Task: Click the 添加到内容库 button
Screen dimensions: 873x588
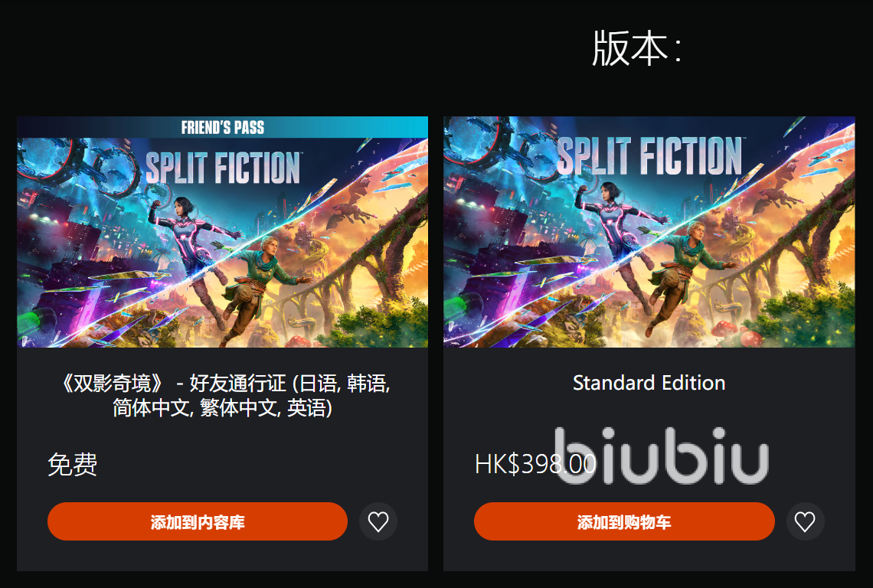Action: [198, 521]
